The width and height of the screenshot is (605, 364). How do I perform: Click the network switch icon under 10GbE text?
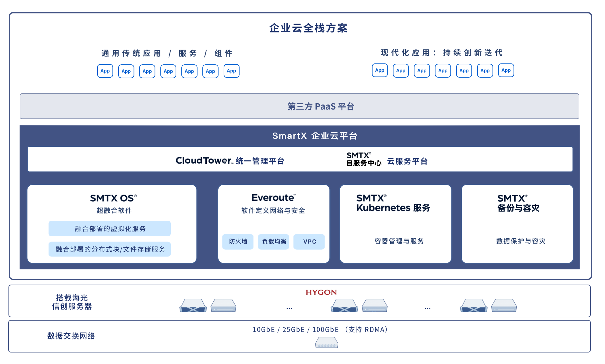coord(326,343)
